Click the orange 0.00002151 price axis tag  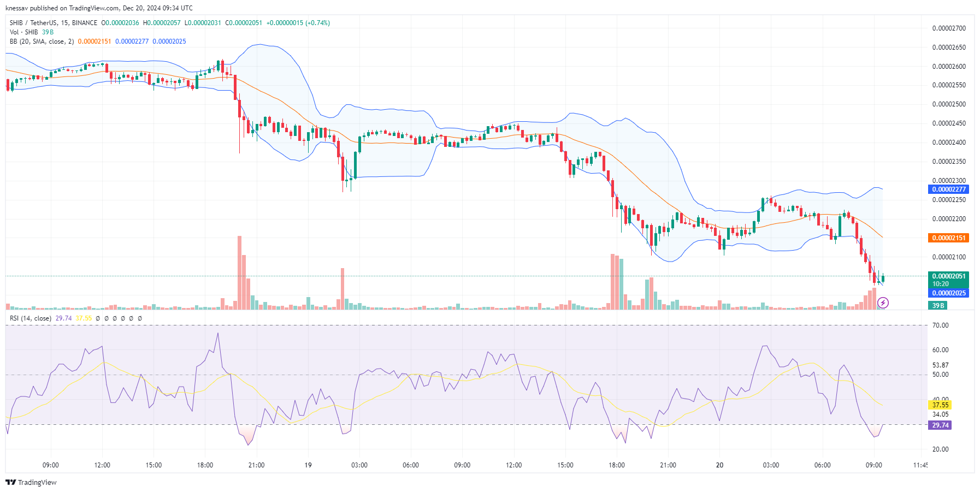[948, 238]
